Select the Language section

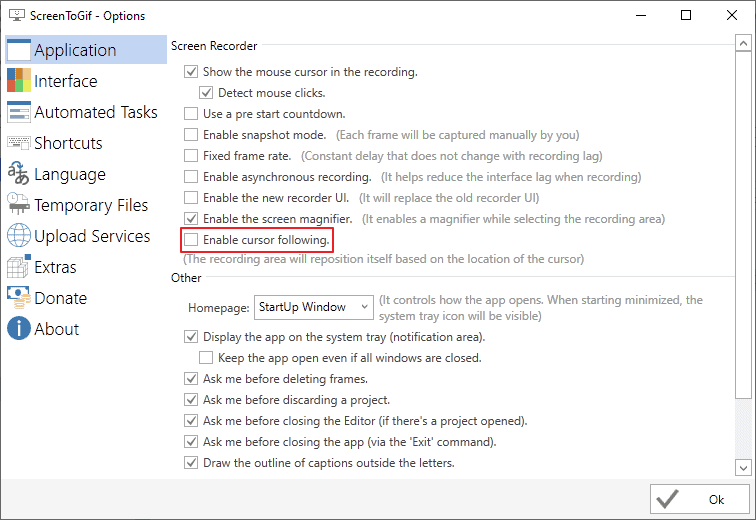pos(86,174)
